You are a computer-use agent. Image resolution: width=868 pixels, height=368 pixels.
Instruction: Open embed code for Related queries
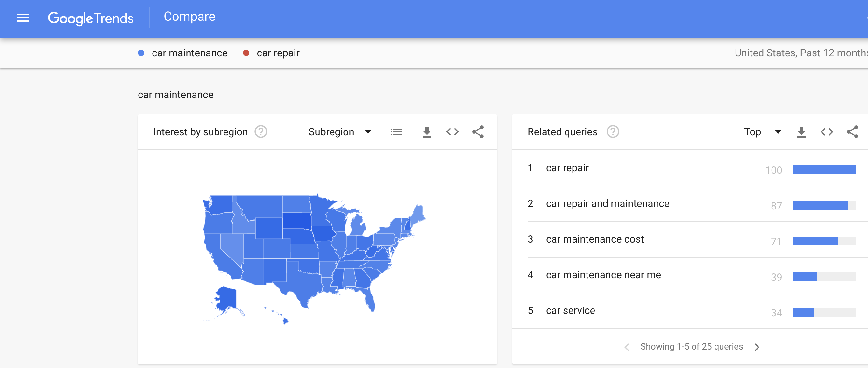(x=827, y=132)
